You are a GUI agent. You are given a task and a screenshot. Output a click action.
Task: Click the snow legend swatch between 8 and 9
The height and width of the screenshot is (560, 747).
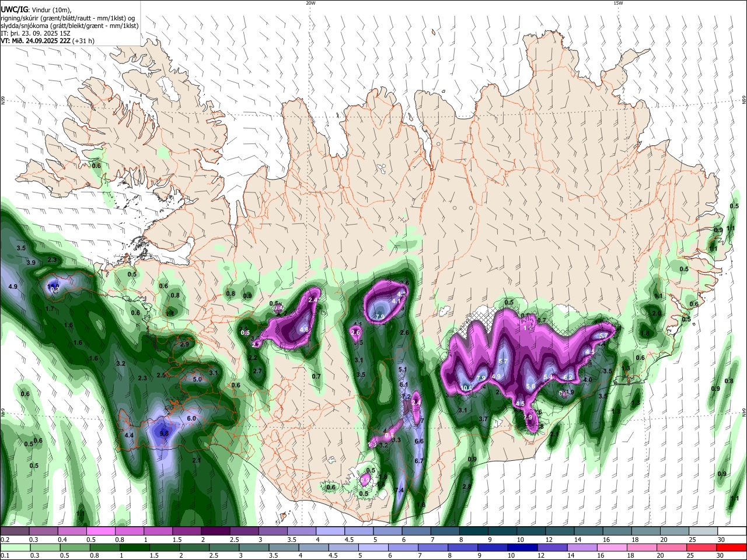click(474, 531)
